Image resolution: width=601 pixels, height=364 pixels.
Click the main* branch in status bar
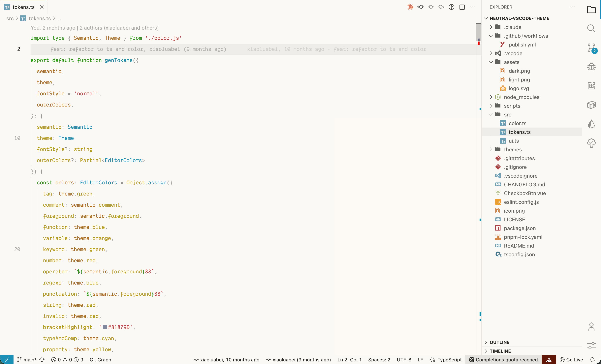[27, 360]
